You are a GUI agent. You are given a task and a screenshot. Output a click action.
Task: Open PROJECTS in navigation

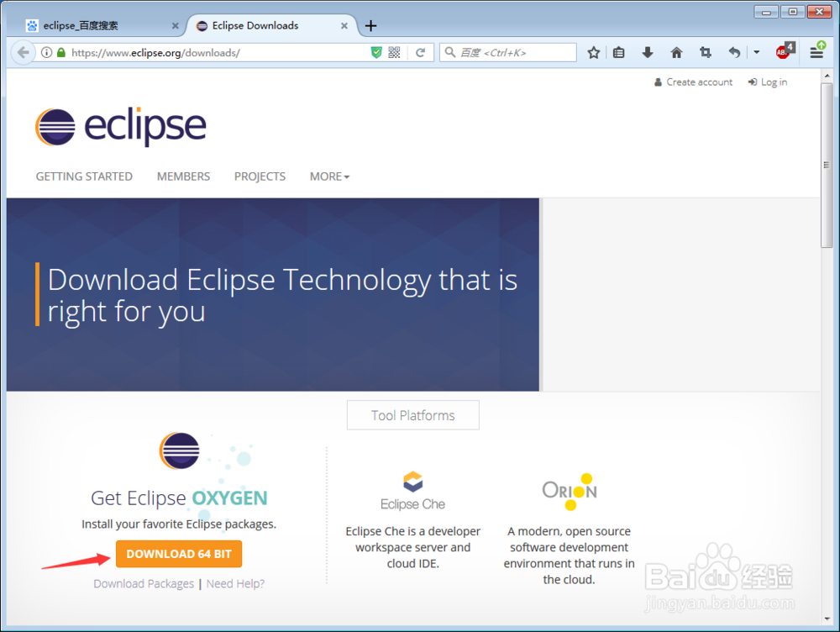pyautogui.click(x=260, y=176)
